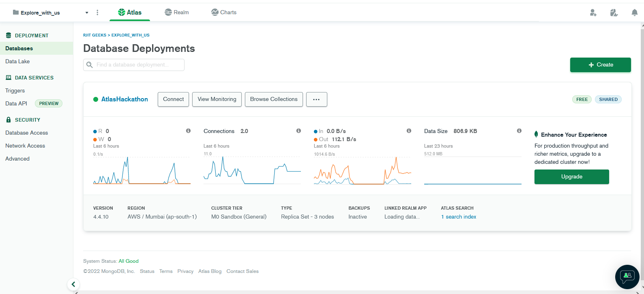Click the Connect button

pyautogui.click(x=173, y=99)
